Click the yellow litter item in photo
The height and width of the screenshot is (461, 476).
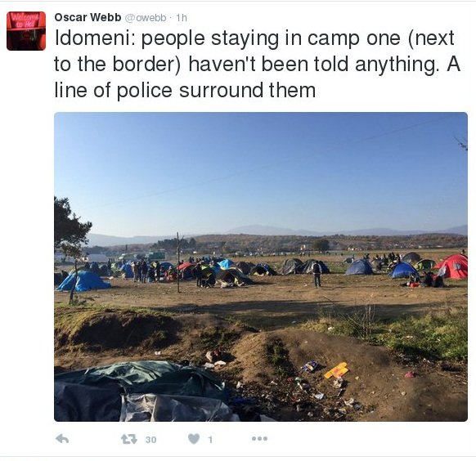tap(336, 370)
